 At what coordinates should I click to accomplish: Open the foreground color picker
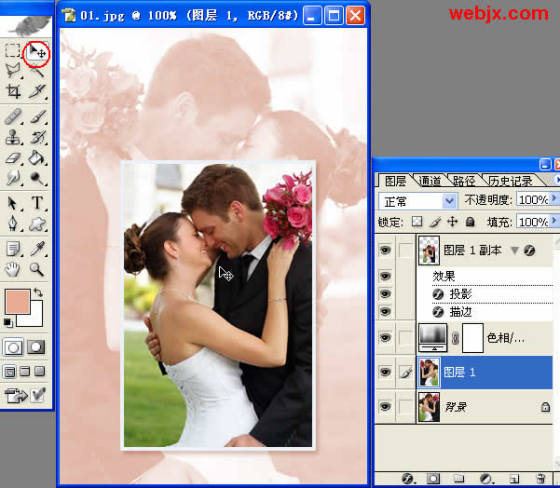(x=18, y=302)
